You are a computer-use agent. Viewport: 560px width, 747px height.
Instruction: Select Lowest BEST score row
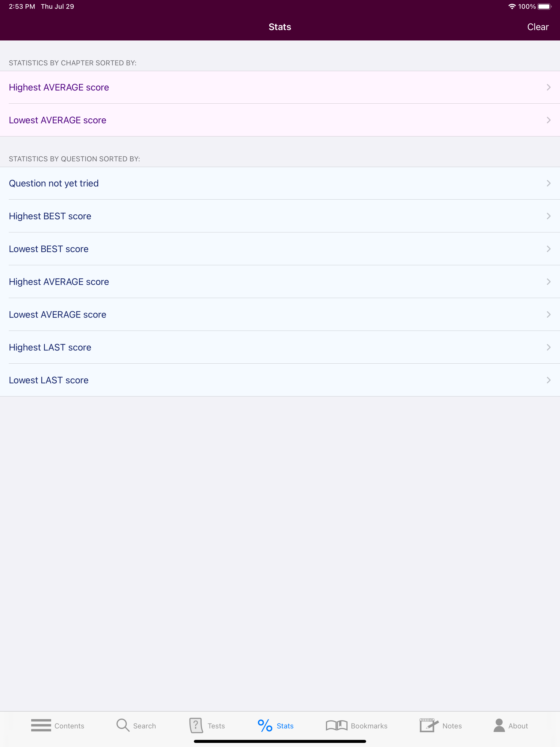(280, 249)
